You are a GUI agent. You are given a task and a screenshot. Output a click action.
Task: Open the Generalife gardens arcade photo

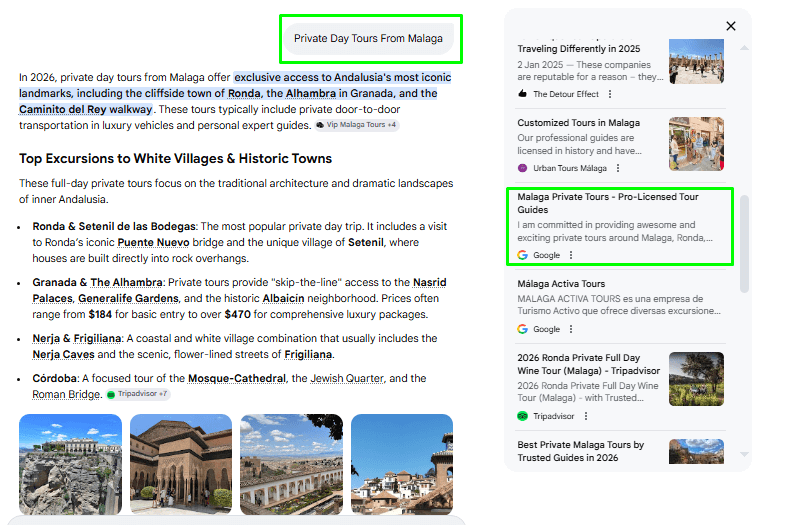[x=292, y=464]
